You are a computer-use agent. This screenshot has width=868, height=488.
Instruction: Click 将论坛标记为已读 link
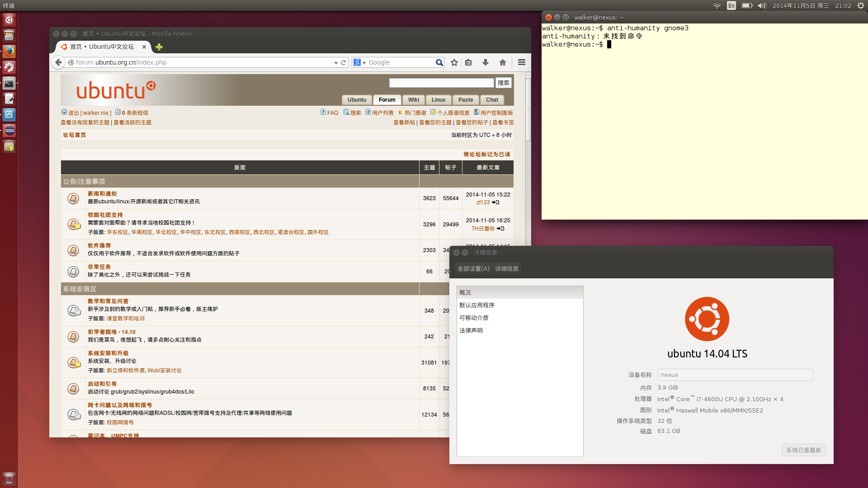tap(486, 155)
